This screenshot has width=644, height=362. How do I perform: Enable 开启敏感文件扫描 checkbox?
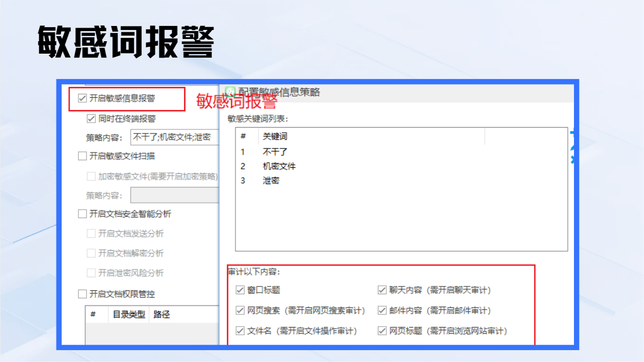(82, 156)
